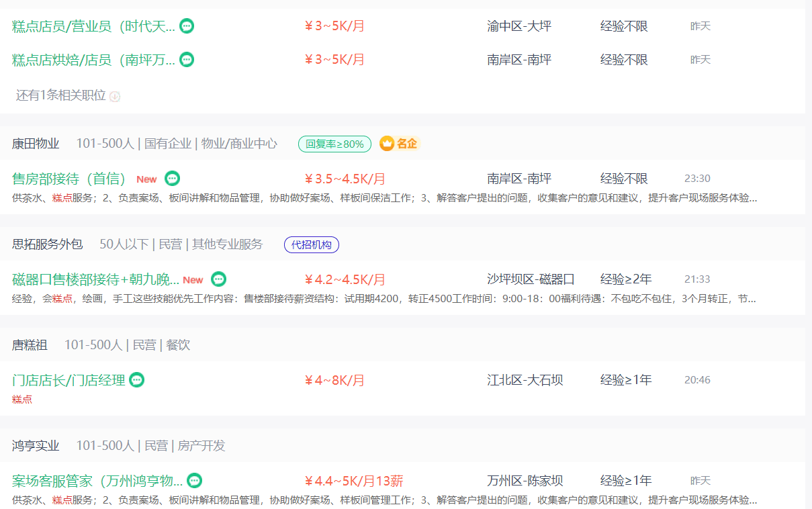
Task: Open job 案场客服管家（万州鸿亨物...
Action: 97,480
